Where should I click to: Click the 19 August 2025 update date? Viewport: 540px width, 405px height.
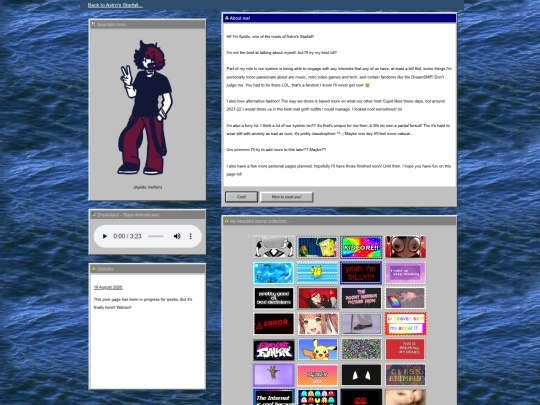coord(108,287)
